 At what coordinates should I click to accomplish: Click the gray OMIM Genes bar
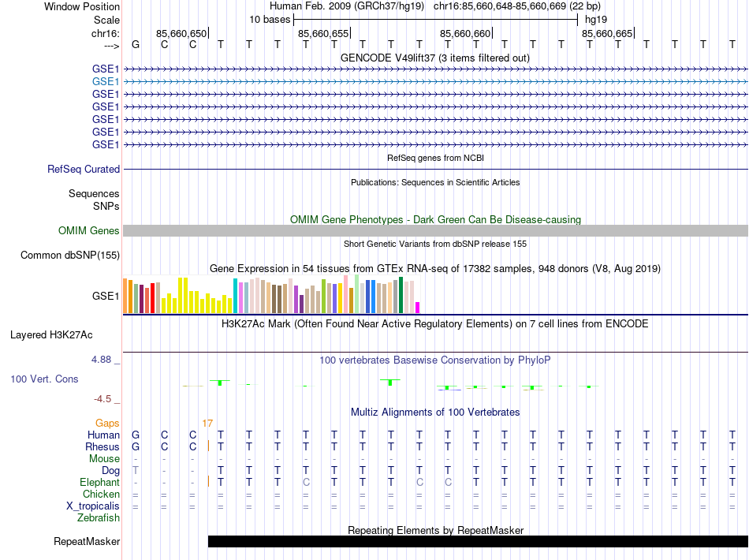pyautogui.click(x=435, y=230)
